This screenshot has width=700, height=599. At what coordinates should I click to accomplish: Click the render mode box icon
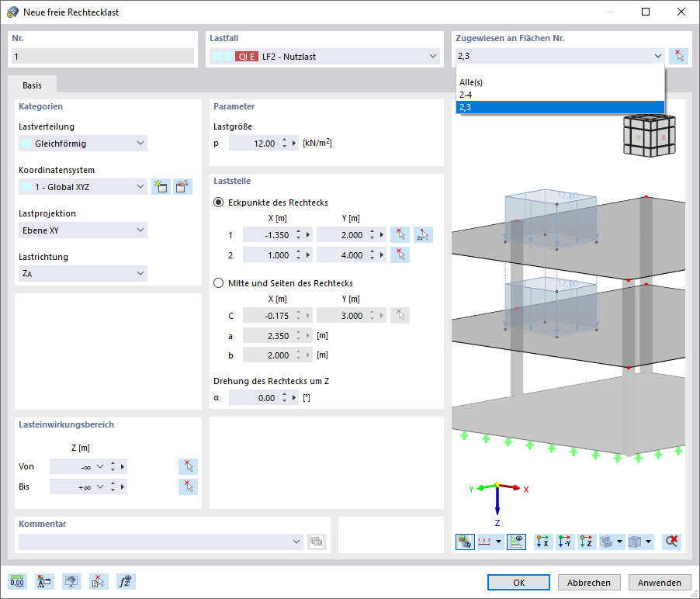606,542
